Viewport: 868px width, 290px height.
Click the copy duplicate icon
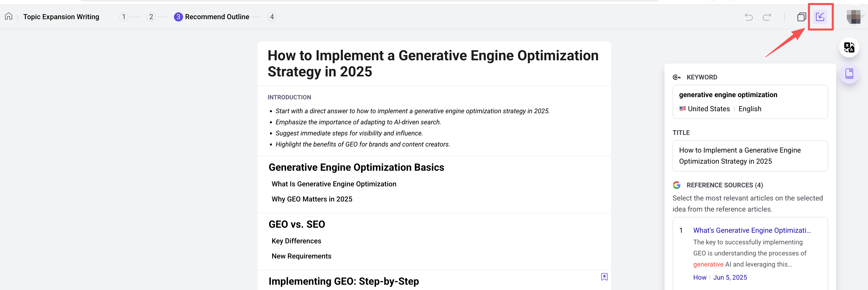[801, 17]
